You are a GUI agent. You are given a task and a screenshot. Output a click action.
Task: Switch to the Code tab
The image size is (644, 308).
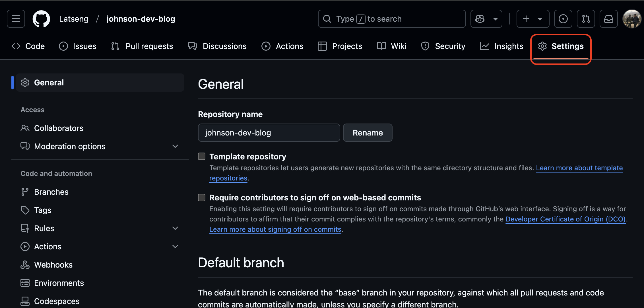[28, 46]
